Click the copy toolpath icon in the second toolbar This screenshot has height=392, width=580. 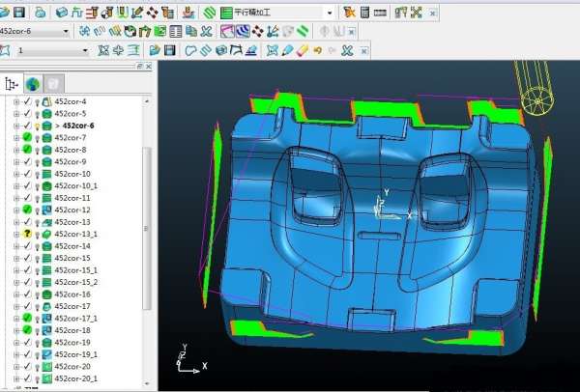click(191, 32)
